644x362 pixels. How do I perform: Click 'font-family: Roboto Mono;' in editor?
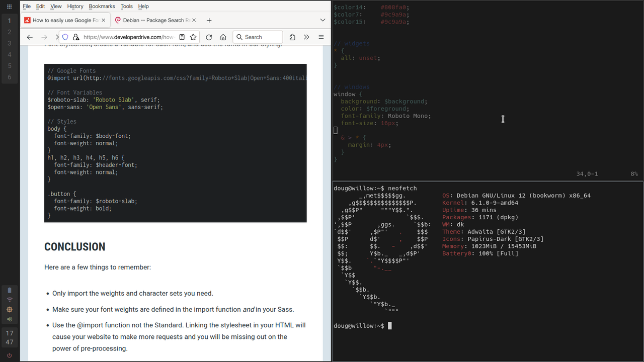point(386,116)
